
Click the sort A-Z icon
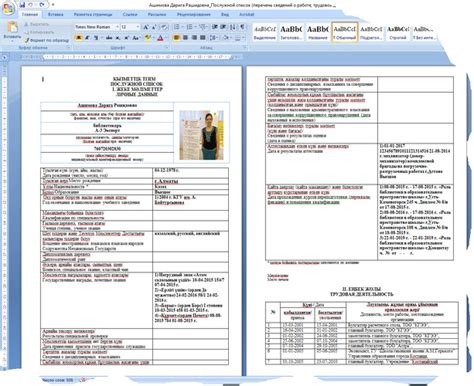pos(233,27)
